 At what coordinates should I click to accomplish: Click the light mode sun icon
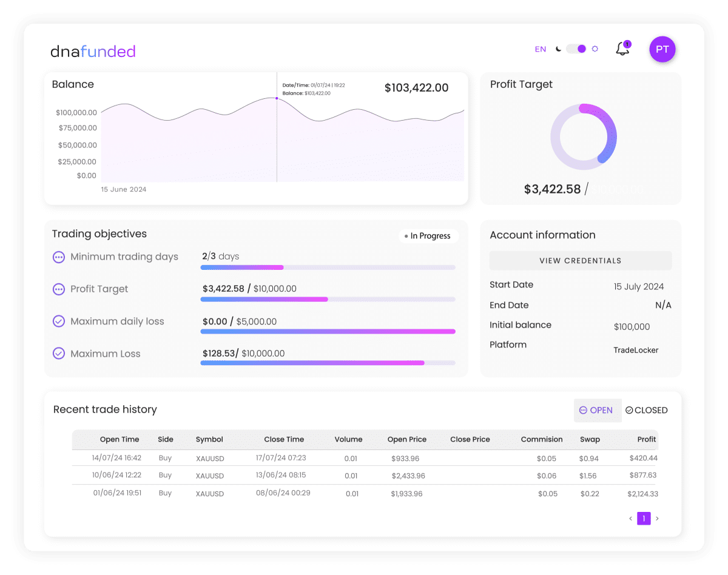click(x=594, y=49)
